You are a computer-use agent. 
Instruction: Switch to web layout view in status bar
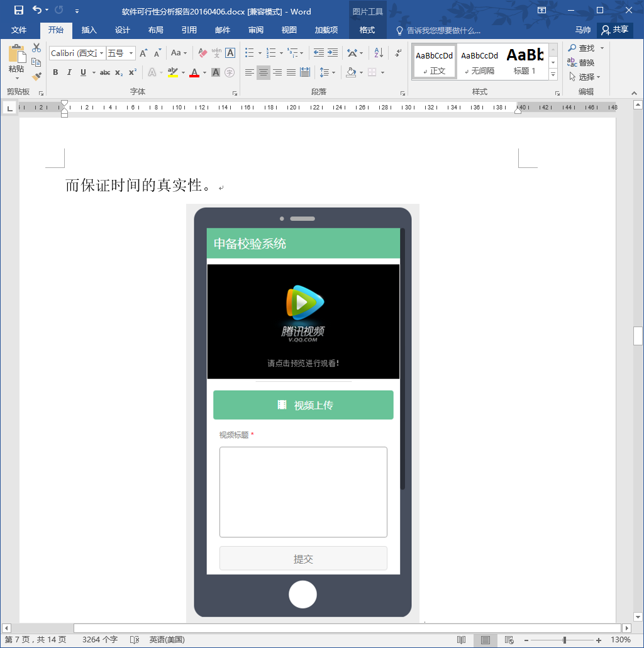(509, 640)
